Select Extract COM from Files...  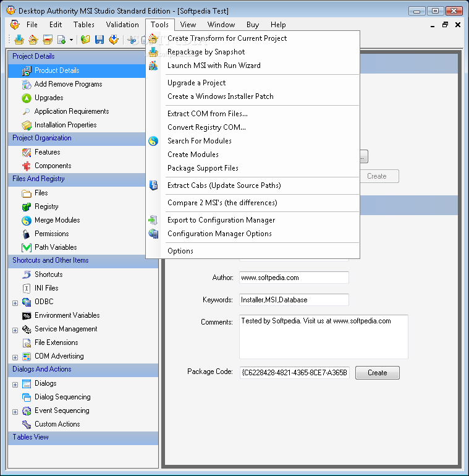click(253, 114)
